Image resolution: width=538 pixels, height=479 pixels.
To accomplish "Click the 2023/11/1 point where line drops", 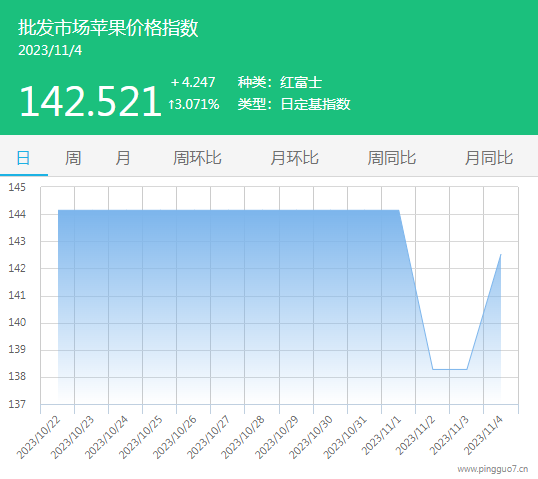I will coord(399,210).
